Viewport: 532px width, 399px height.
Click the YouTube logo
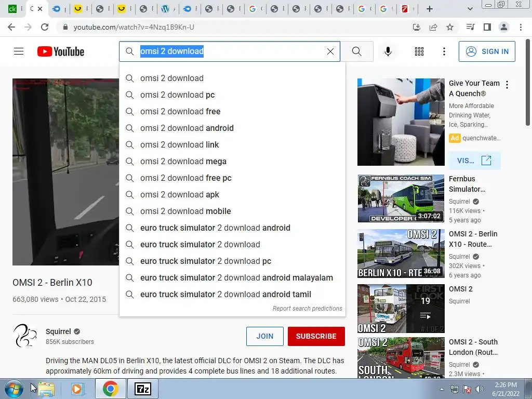pos(61,51)
